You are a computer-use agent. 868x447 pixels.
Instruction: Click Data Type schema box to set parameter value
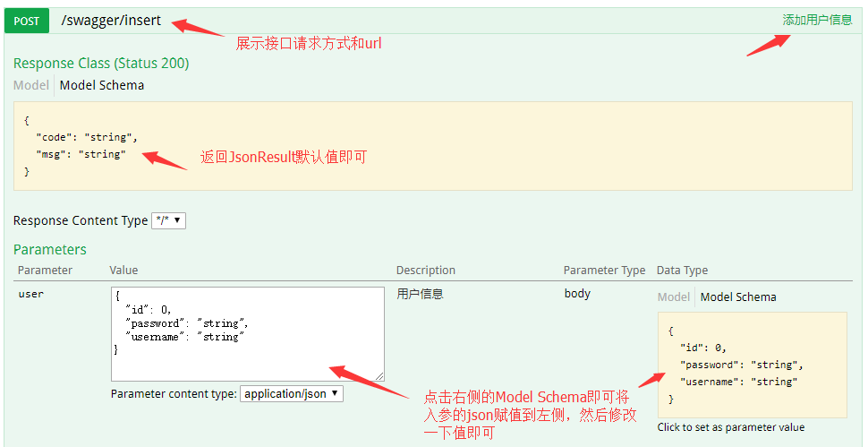[753, 365]
